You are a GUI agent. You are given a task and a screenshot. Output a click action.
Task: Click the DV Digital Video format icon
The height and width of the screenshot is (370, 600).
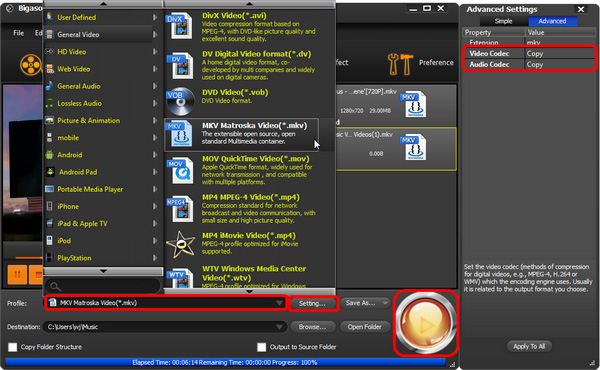(x=180, y=66)
